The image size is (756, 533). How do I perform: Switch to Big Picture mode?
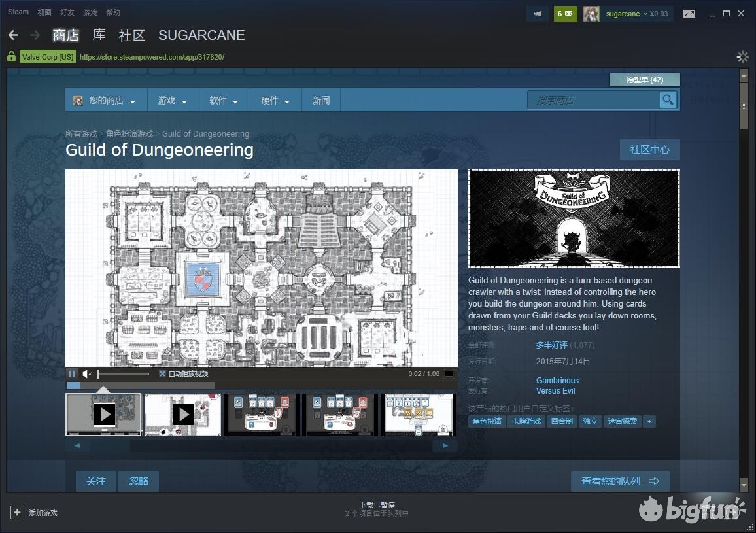pyautogui.click(x=689, y=14)
